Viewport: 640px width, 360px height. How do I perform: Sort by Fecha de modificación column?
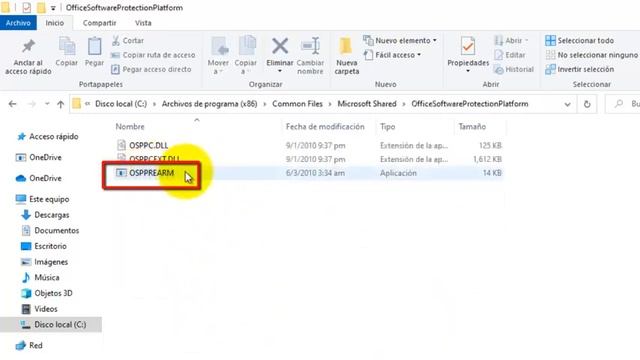click(x=325, y=127)
